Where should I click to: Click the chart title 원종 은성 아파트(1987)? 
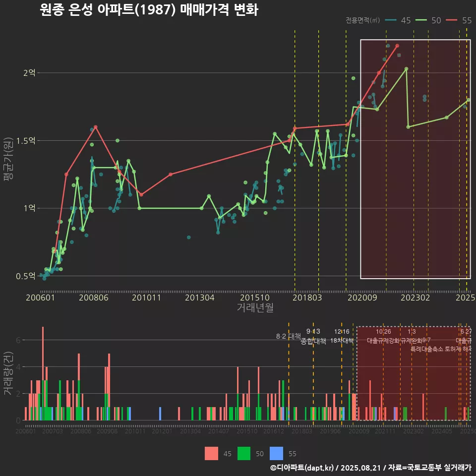[149, 10]
